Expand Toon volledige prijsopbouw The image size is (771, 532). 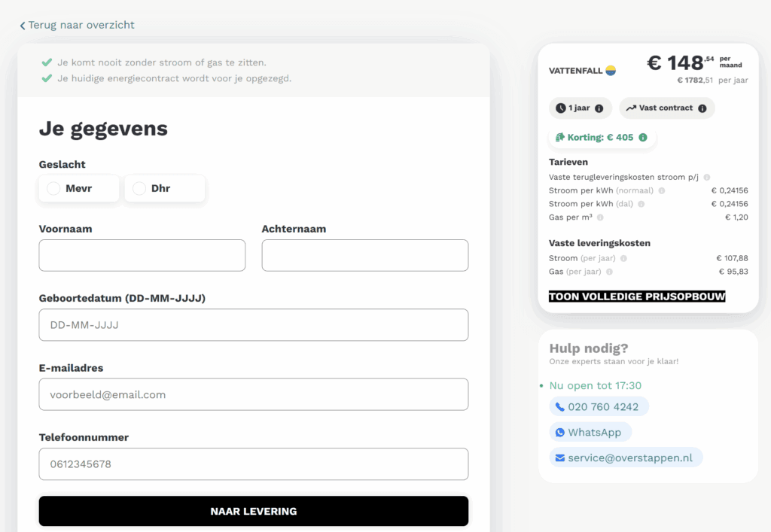coord(637,296)
